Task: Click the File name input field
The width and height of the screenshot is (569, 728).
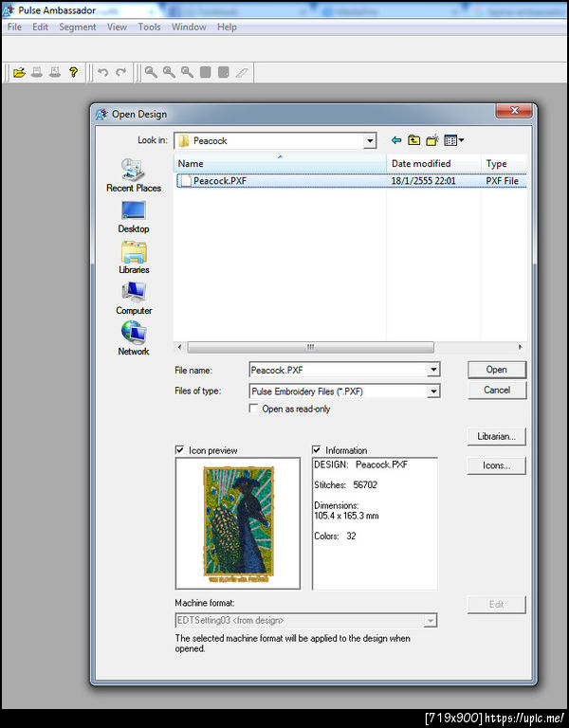Action: [x=339, y=370]
